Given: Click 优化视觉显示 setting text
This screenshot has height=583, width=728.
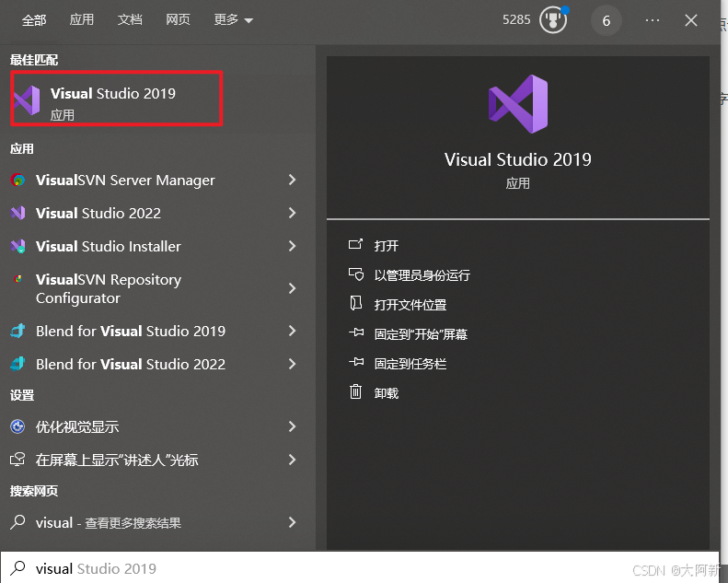Looking at the screenshot, I should point(77,426).
